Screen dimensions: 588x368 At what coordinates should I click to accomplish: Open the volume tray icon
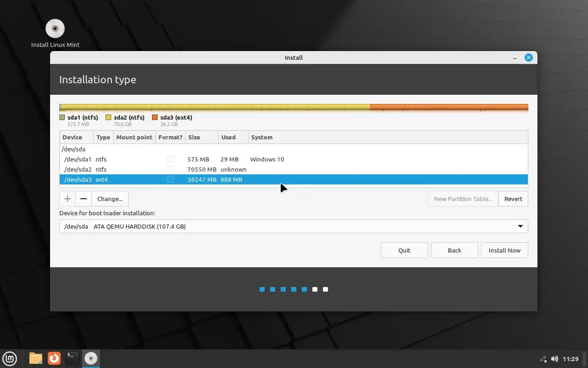(x=554, y=359)
